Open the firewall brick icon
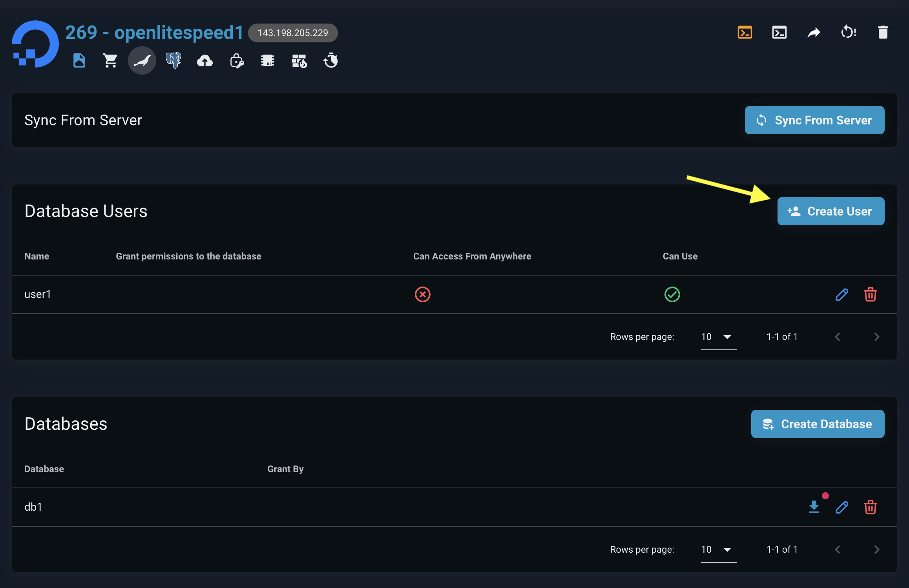Viewport: 909px width, 588px height. coord(299,60)
